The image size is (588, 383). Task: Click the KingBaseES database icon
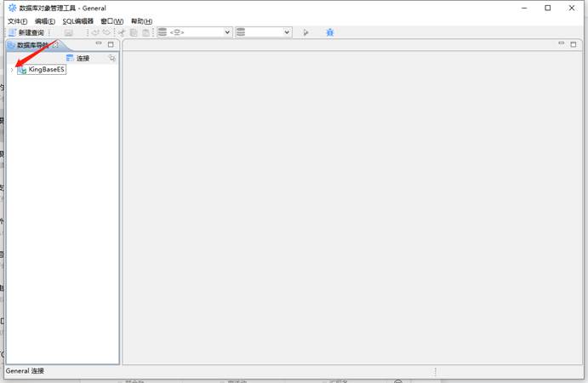pyautogui.click(x=22, y=70)
